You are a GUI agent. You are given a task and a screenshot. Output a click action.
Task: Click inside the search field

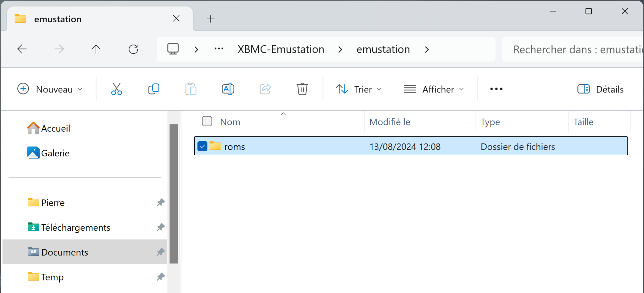(572, 49)
